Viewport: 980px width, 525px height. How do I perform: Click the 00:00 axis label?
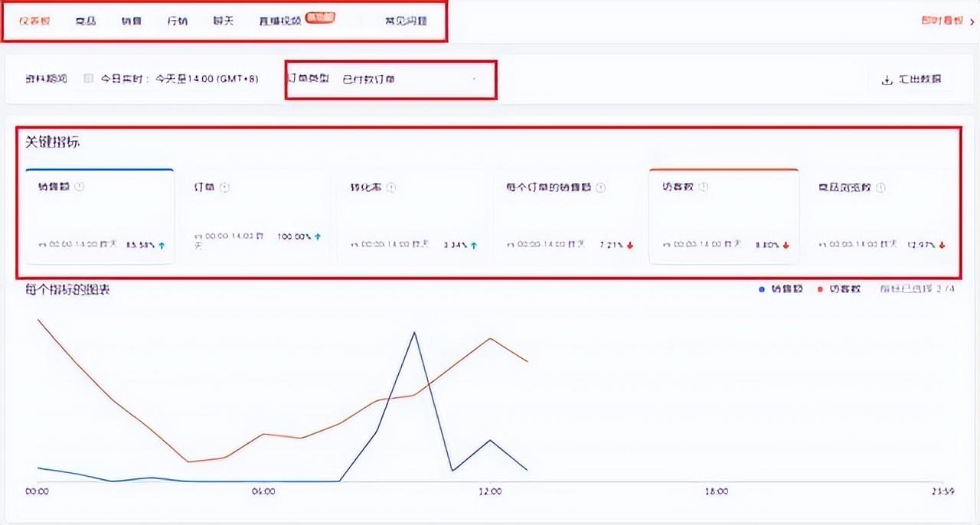pyautogui.click(x=37, y=491)
